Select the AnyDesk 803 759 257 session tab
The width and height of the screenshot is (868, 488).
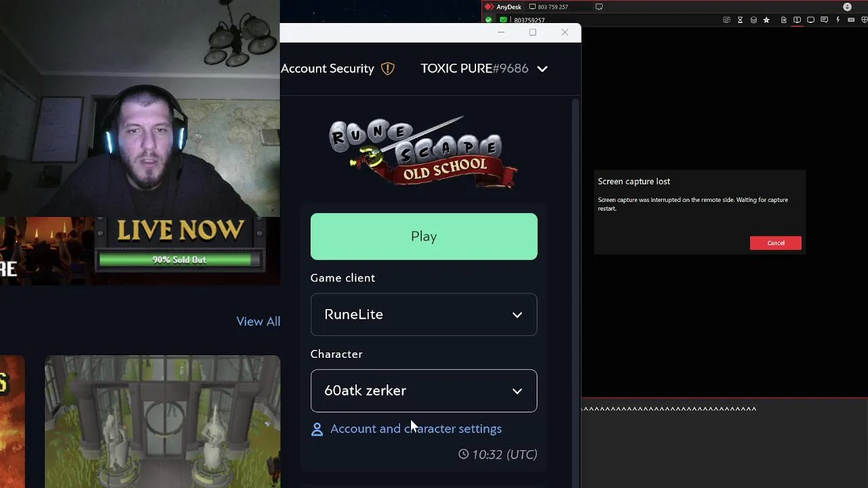tap(548, 7)
